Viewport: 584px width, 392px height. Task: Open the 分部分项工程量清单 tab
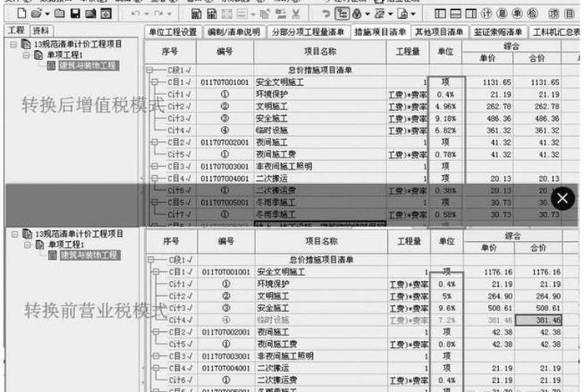pyautogui.click(x=308, y=32)
